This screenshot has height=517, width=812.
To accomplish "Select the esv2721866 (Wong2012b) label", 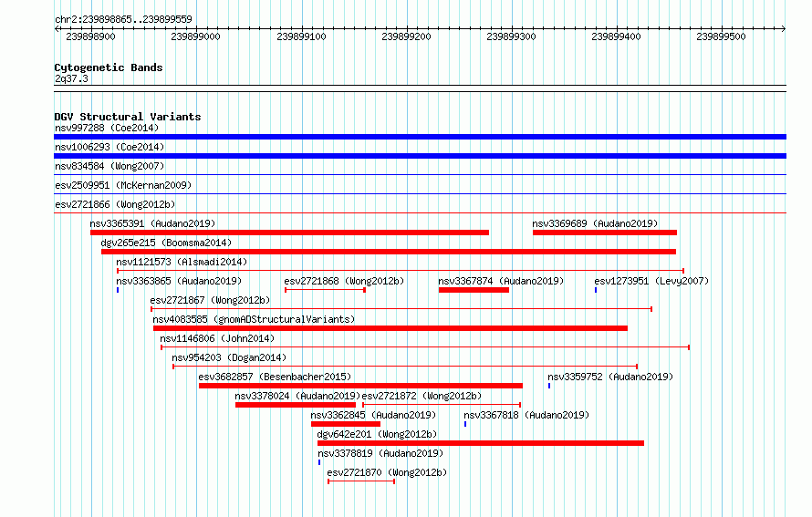I will [115, 204].
